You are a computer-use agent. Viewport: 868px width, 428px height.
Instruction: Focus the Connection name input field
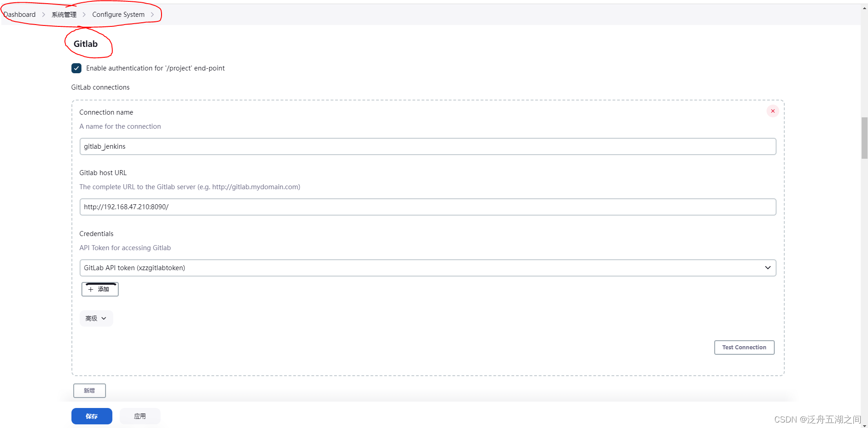pyautogui.click(x=427, y=146)
